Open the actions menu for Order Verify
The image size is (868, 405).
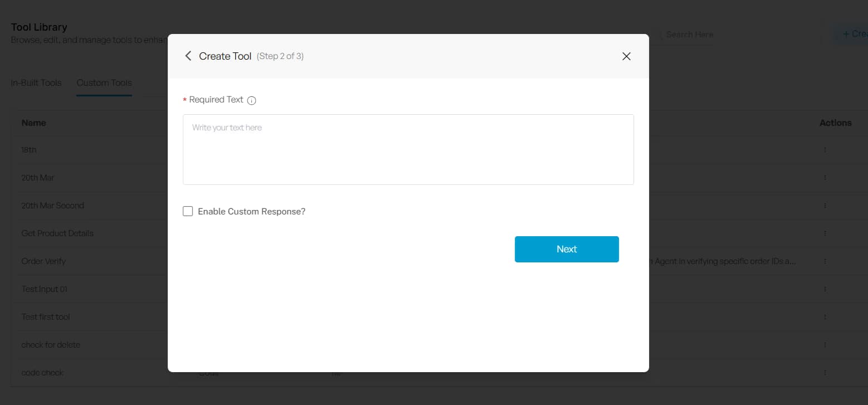click(825, 261)
